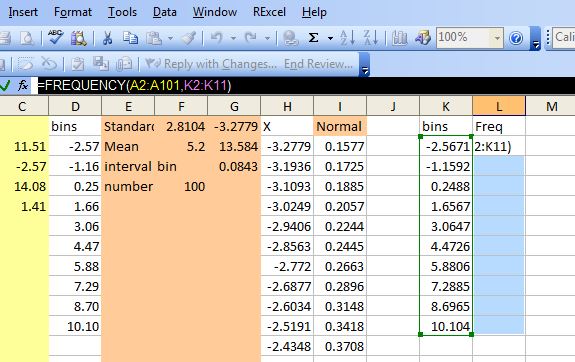
Task: Open the Data menu
Action: [x=165, y=12]
